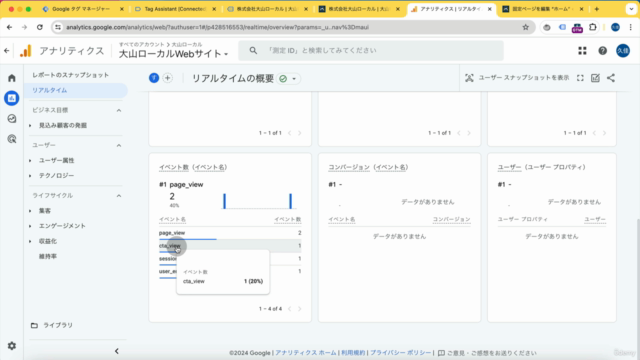Open 維持率 report

coord(48,256)
